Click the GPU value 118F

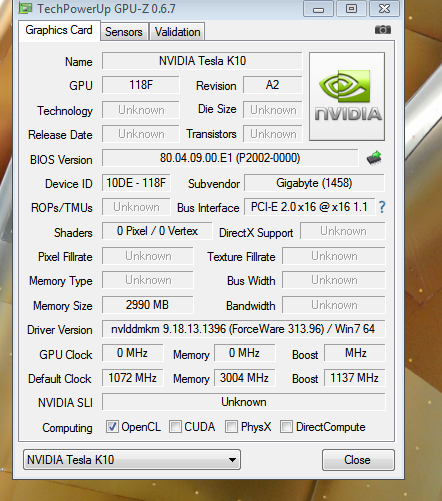tap(141, 85)
